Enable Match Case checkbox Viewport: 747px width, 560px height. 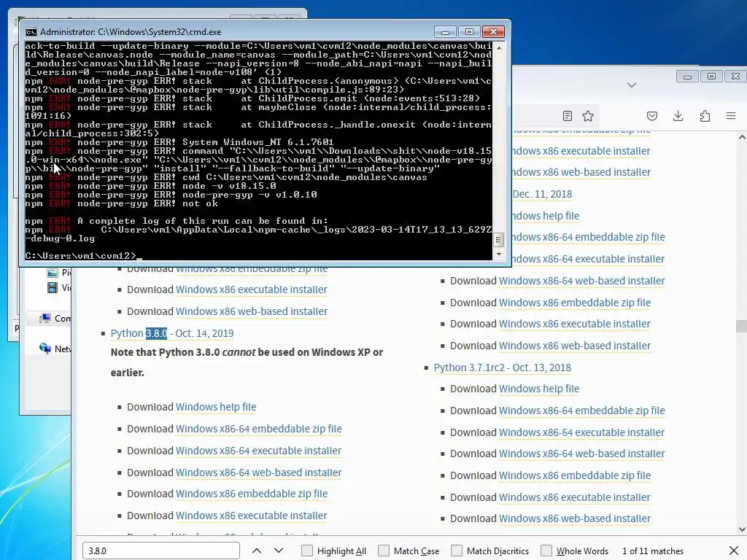(x=384, y=551)
